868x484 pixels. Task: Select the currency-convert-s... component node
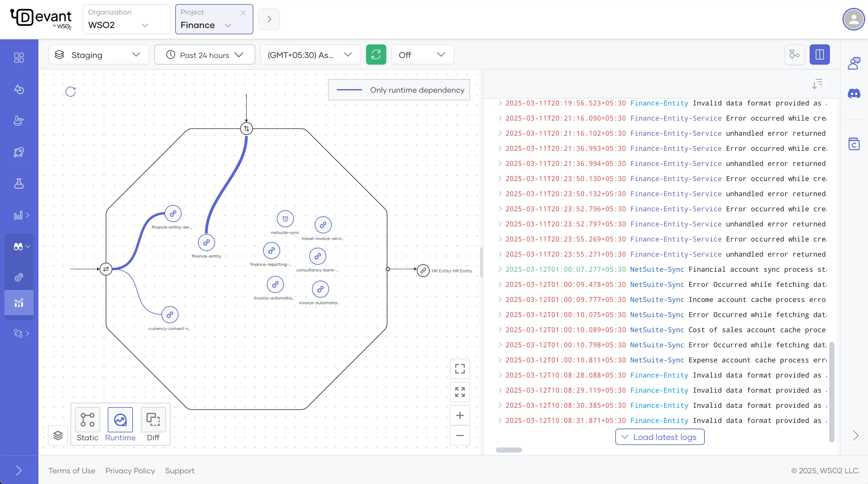pyautogui.click(x=170, y=315)
